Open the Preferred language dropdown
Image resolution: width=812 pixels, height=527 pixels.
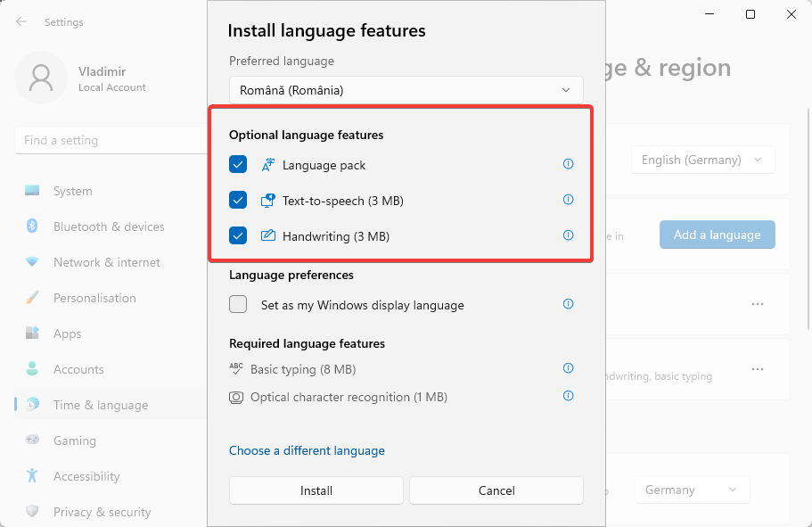[406, 90]
